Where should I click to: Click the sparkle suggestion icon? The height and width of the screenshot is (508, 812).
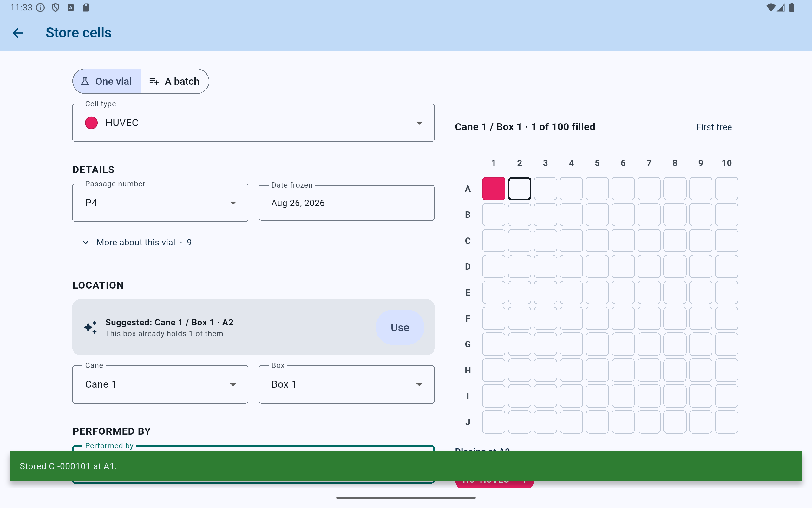[x=91, y=327]
